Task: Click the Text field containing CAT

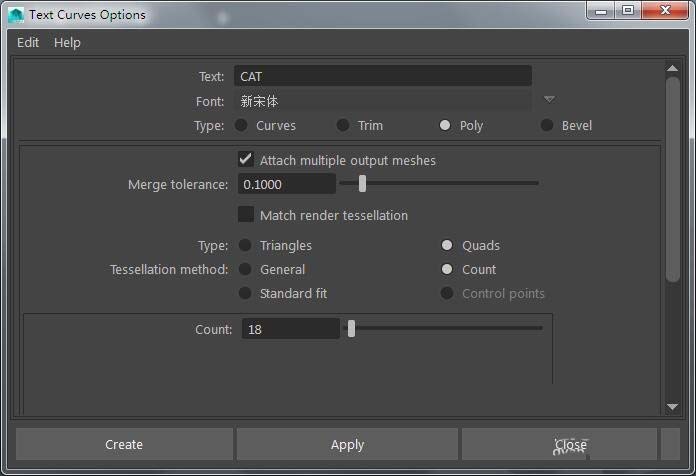Action: coord(383,76)
